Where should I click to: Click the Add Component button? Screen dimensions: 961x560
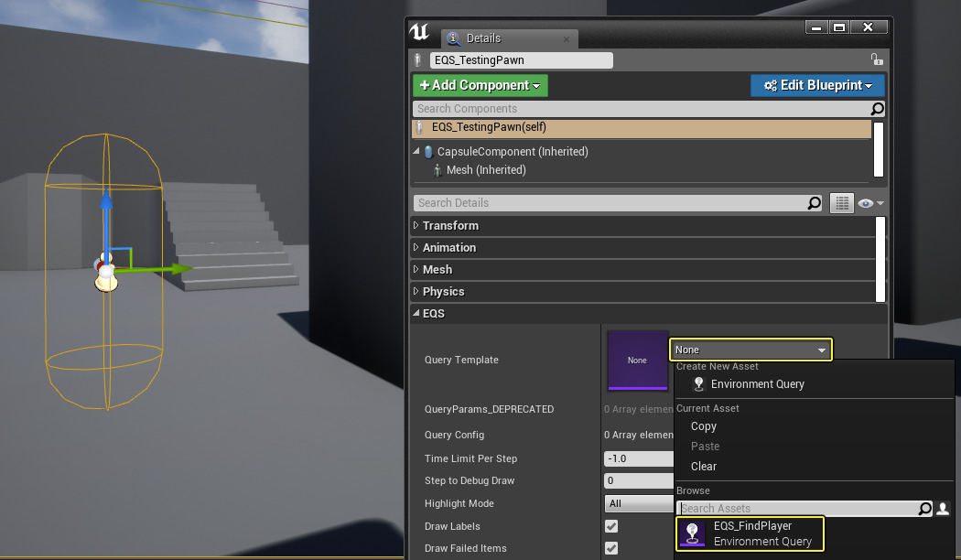coord(480,84)
